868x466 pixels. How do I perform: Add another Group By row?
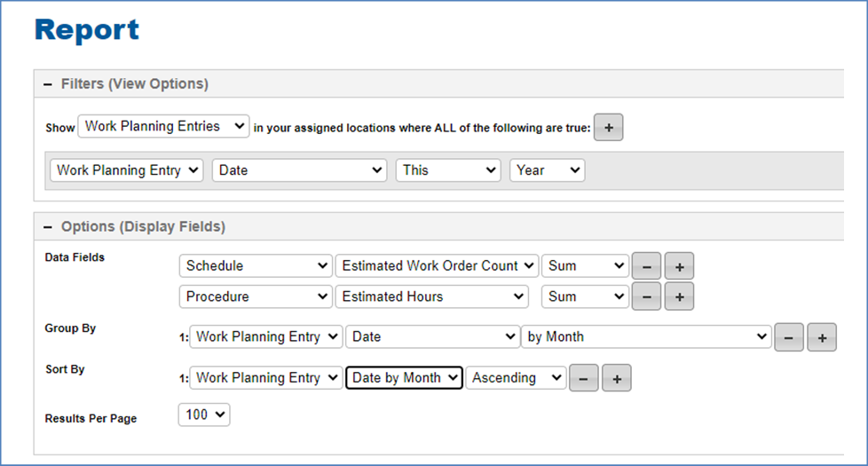click(x=822, y=337)
